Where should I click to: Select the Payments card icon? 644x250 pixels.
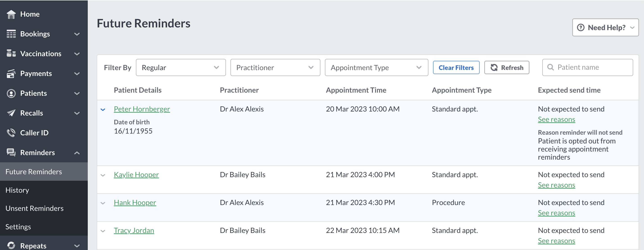point(11,73)
